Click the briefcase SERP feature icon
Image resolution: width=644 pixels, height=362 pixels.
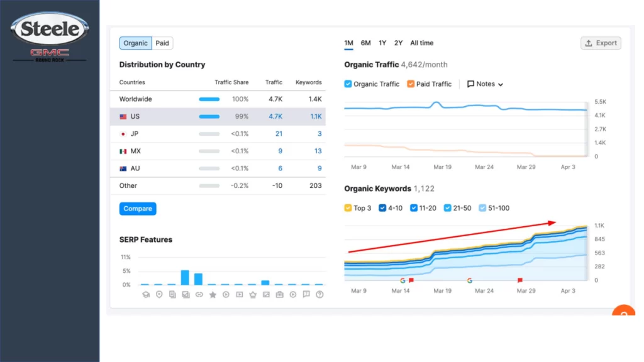[280, 294]
